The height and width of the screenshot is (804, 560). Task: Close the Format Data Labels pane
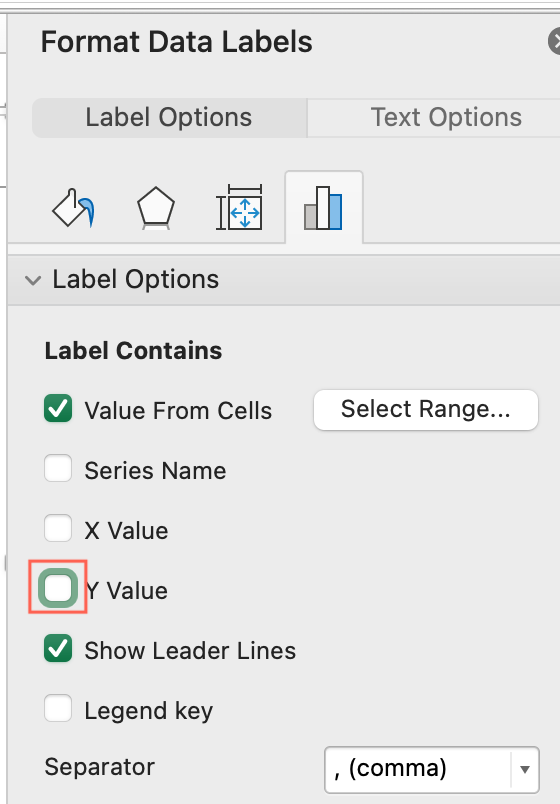(x=554, y=42)
